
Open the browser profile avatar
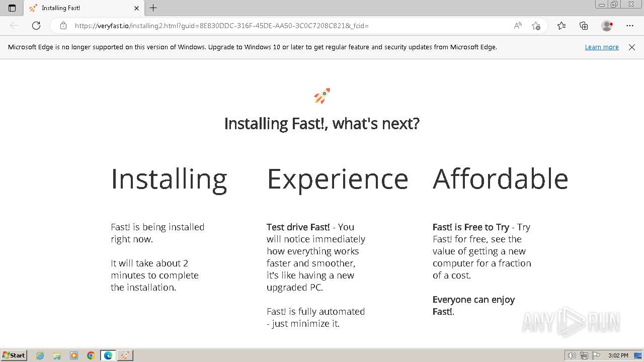point(607,26)
